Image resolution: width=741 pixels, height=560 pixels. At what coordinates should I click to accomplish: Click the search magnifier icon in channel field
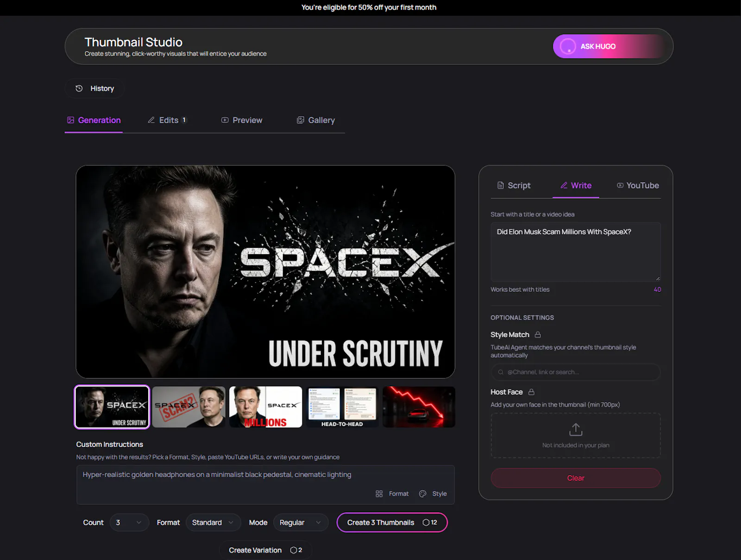pos(501,372)
